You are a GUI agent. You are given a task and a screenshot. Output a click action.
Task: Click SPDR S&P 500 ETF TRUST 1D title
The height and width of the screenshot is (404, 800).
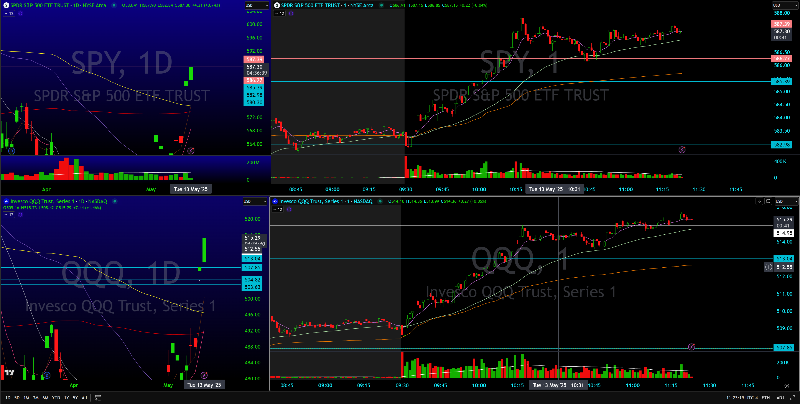point(58,5)
